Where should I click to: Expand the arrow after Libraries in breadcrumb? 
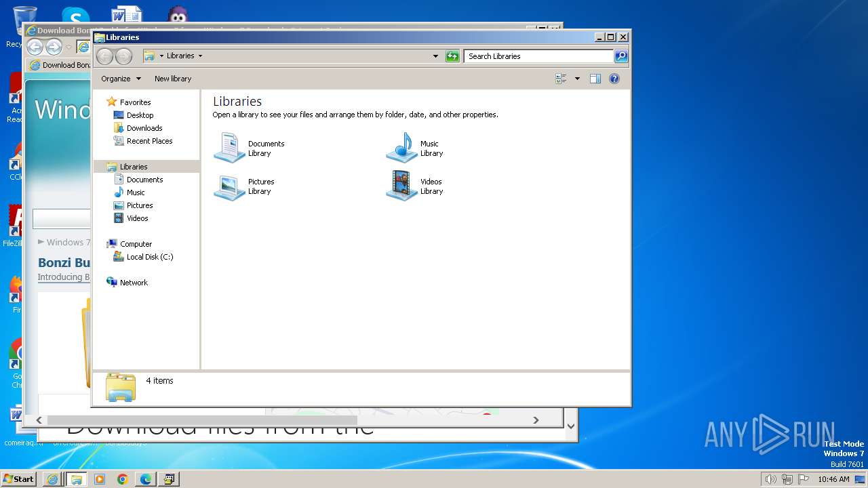tap(200, 56)
